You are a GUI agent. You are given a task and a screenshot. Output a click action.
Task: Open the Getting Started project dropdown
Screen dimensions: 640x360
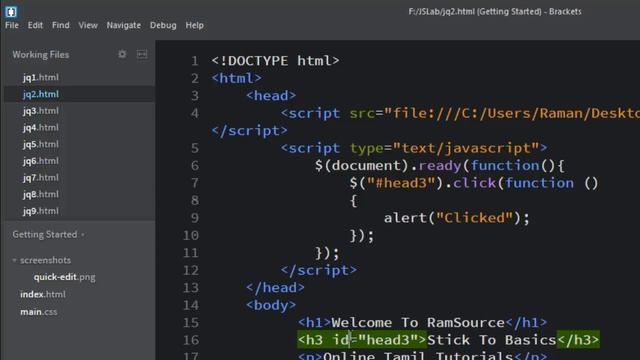coord(48,235)
